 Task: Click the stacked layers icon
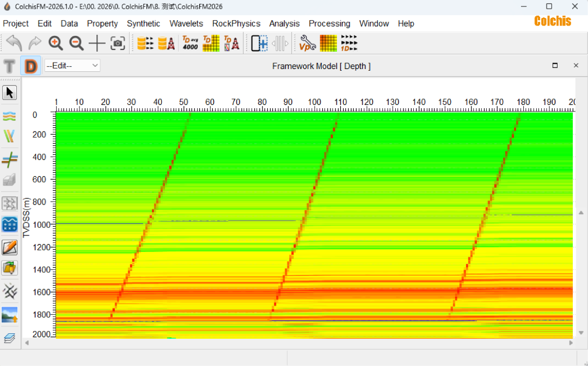click(9, 338)
